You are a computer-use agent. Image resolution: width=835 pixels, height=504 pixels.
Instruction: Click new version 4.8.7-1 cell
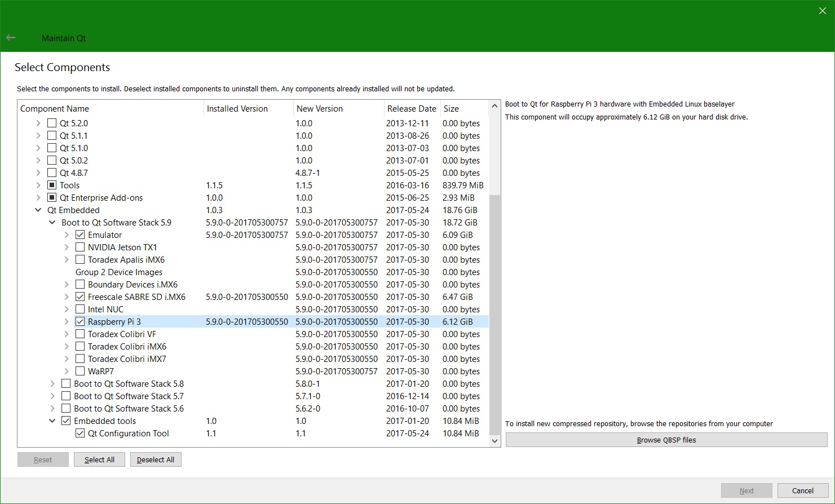(x=308, y=173)
